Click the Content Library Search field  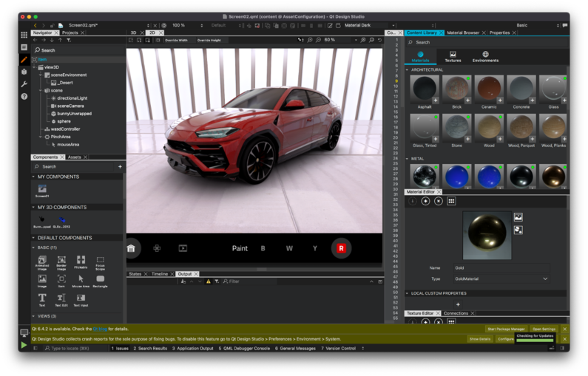[x=487, y=42]
